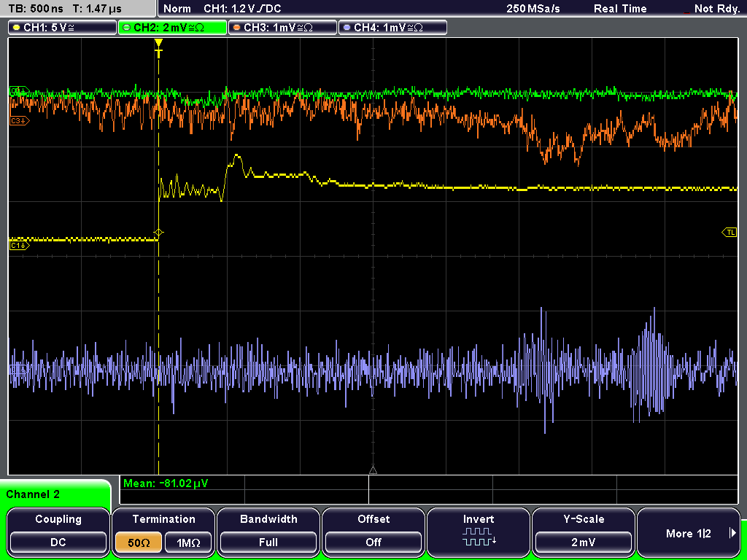The width and height of the screenshot is (747, 560).
Task: Click the Real Time acquisition label
Action: click(x=620, y=9)
